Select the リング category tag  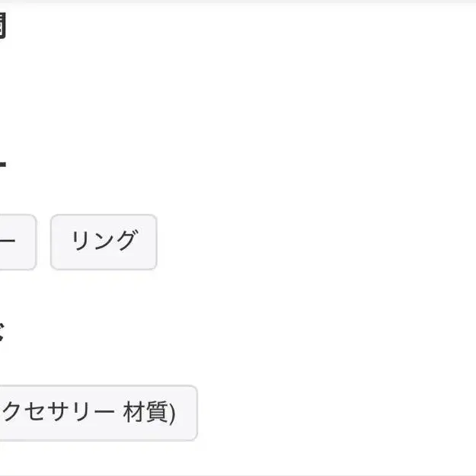104,241
